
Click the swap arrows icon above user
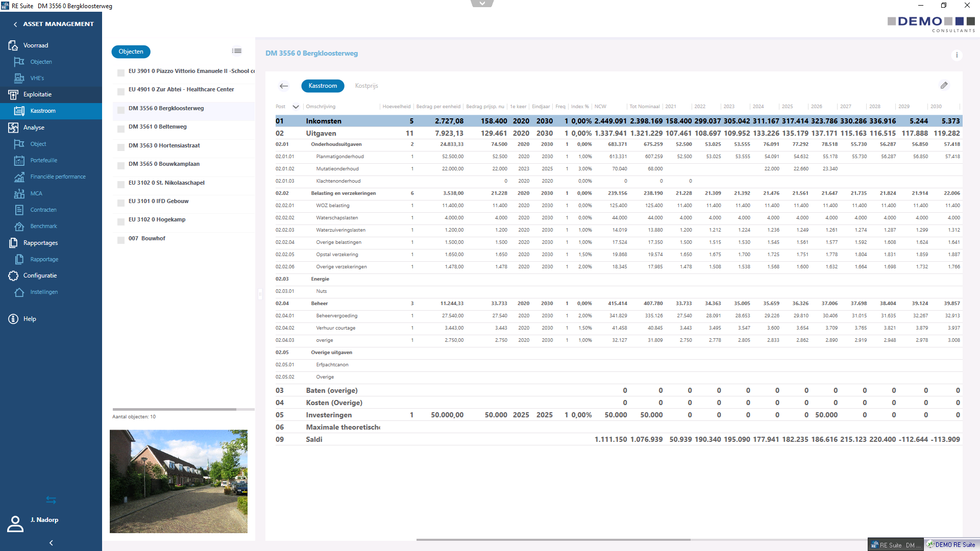pyautogui.click(x=51, y=499)
